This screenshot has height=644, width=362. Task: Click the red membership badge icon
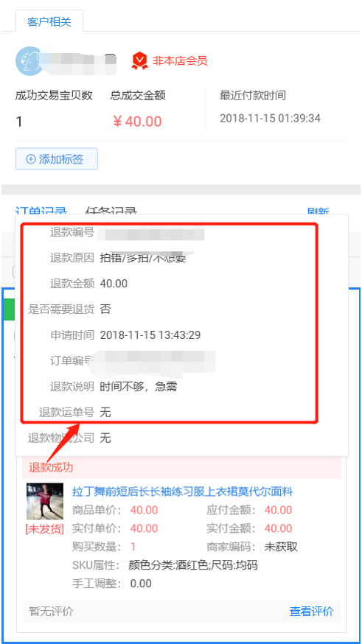pos(139,61)
